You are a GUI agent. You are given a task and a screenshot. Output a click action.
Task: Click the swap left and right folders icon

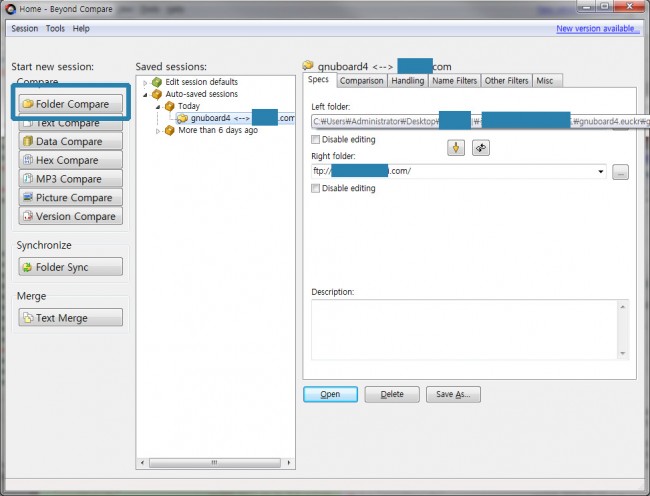[481, 148]
